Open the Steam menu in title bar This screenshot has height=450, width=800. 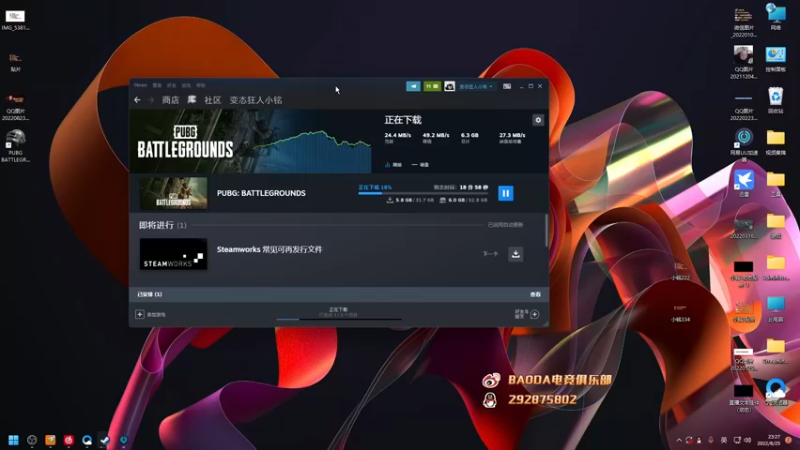[x=140, y=85]
